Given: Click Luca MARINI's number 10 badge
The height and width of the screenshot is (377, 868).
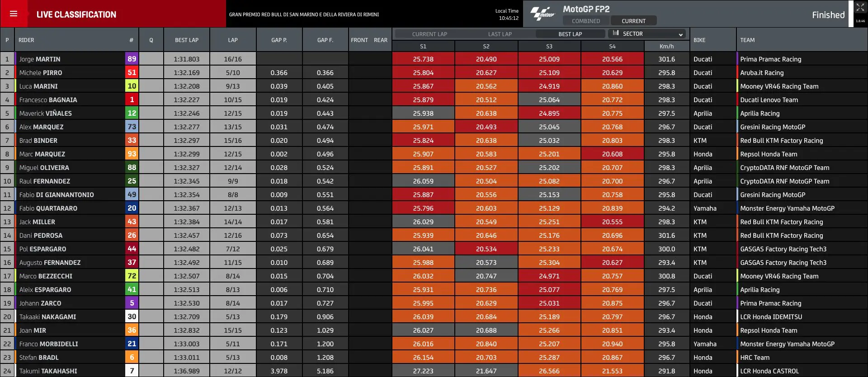Looking at the screenshot, I should pyautogui.click(x=132, y=86).
